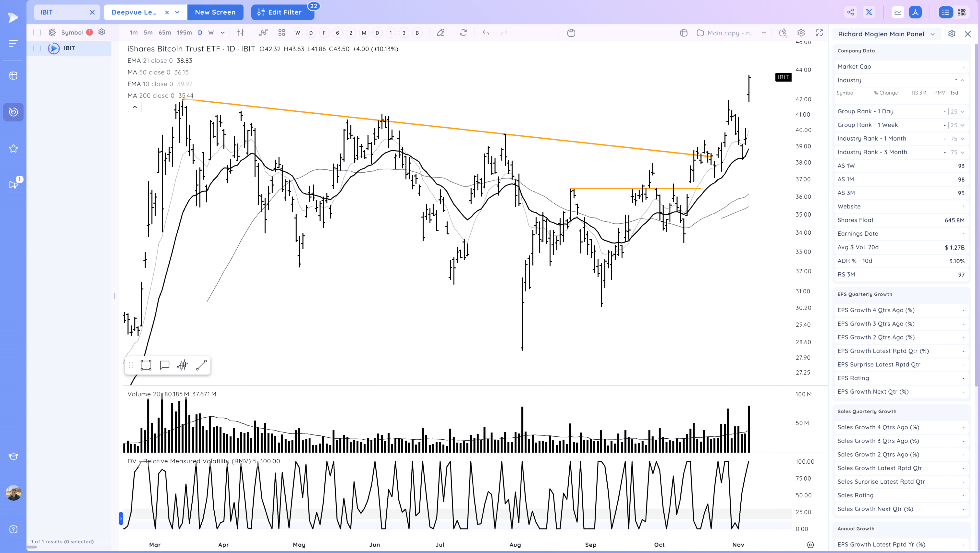Toggle fullscreen chart view
The image size is (980, 553).
click(819, 33)
